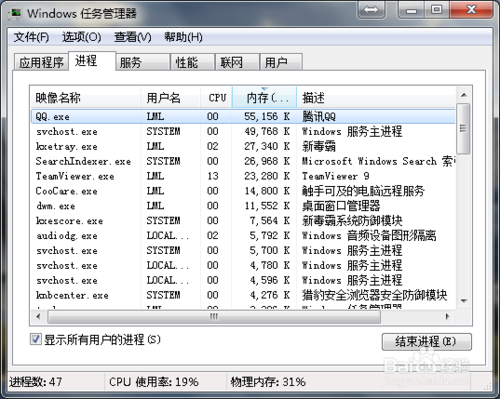Screen dimensions: 500x399
Task: Click the Task Manager title bar icon
Action: click(x=15, y=13)
